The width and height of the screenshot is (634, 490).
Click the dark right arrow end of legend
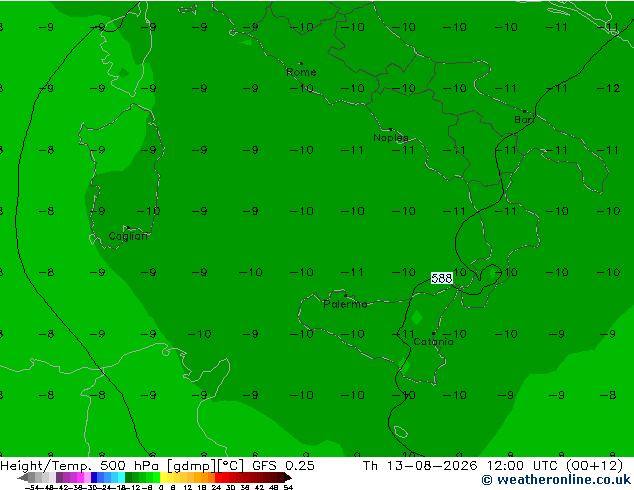(x=288, y=477)
